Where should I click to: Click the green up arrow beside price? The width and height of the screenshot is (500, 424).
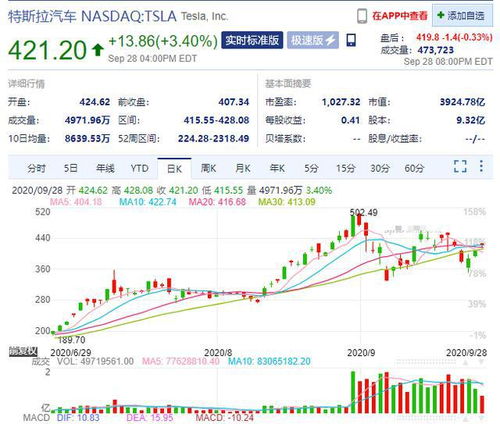(98, 50)
